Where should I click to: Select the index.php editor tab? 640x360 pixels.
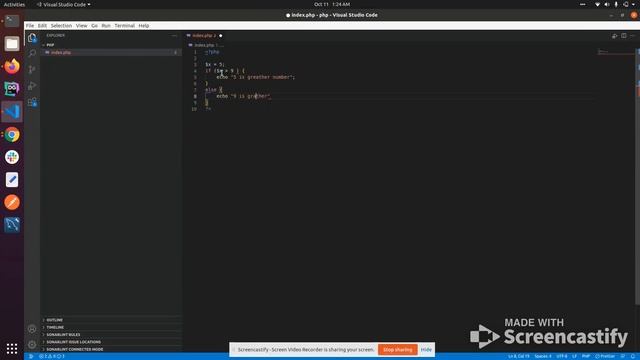(204, 36)
